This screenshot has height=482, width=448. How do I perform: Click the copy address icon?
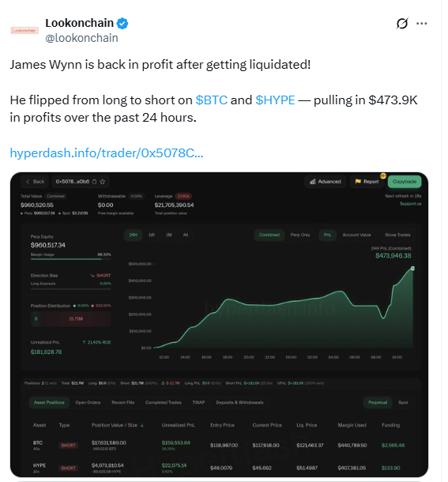94,182
